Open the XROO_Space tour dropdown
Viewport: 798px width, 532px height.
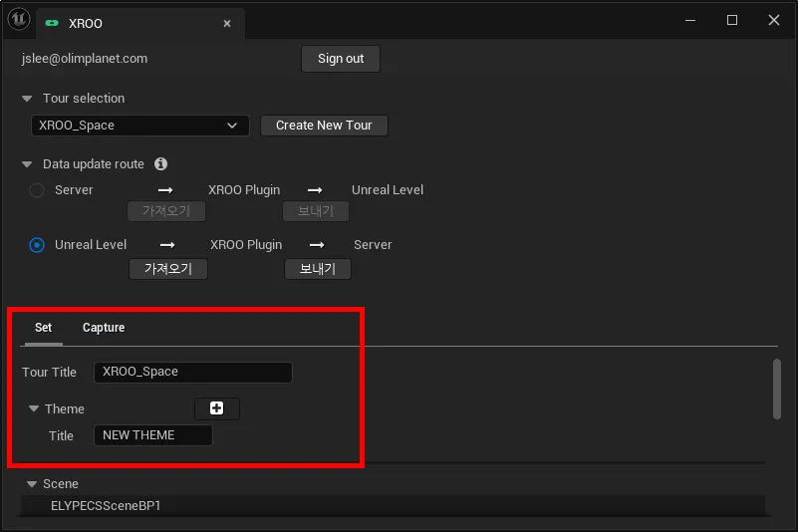point(139,126)
